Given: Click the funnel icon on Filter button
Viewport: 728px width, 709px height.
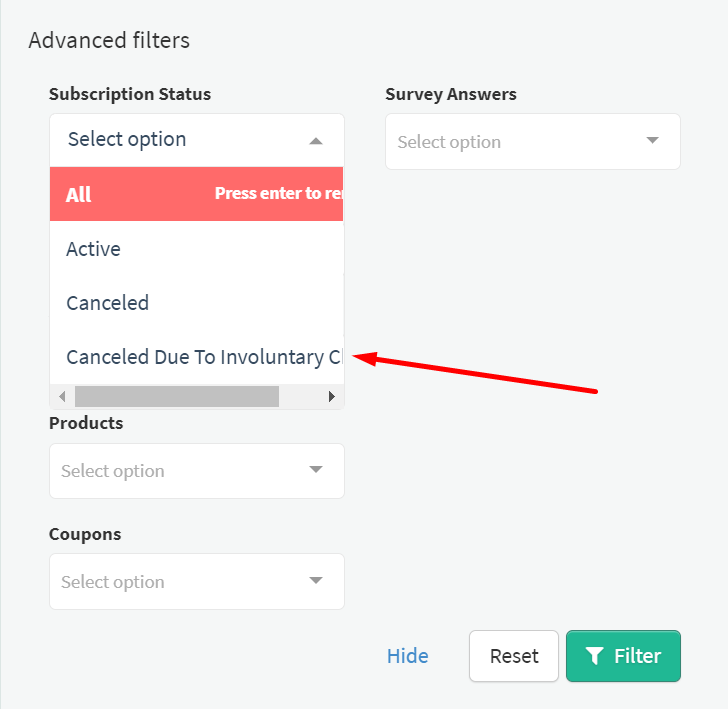Looking at the screenshot, I should [x=594, y=656].
